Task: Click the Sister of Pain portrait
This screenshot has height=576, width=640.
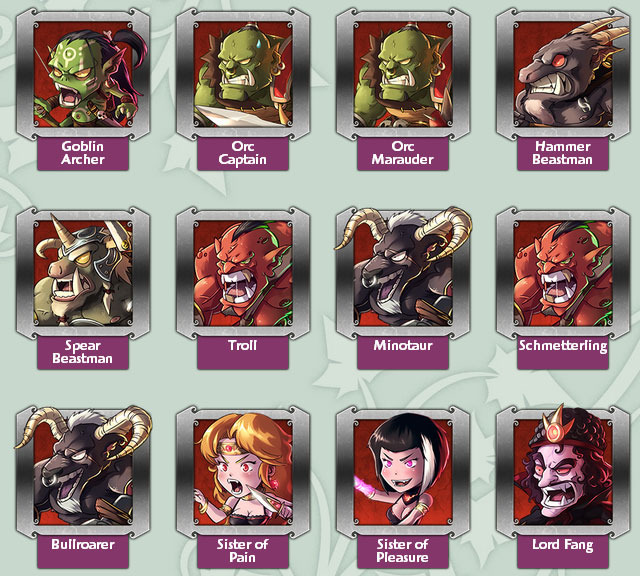Action: point(243,472)
